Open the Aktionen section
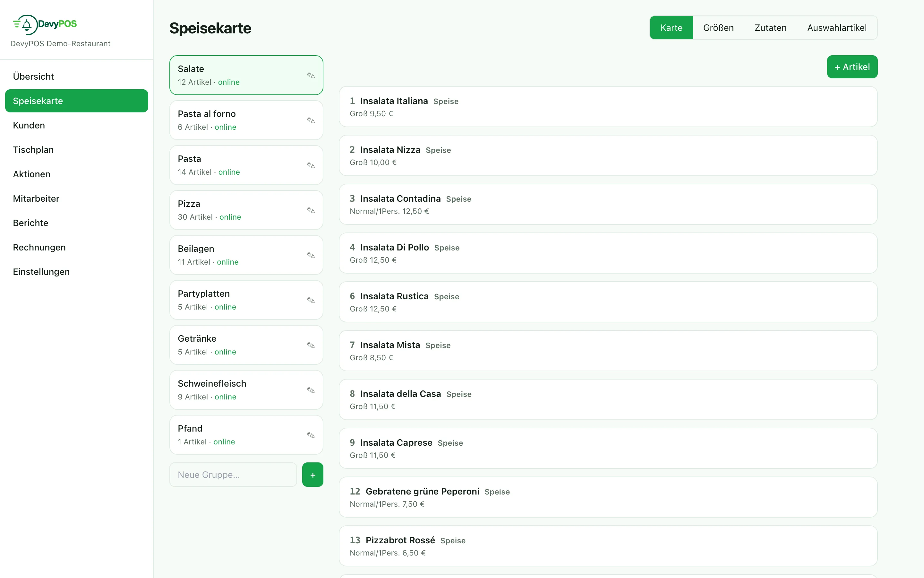Viewport: 924px width, 578px height. [76, 174]
